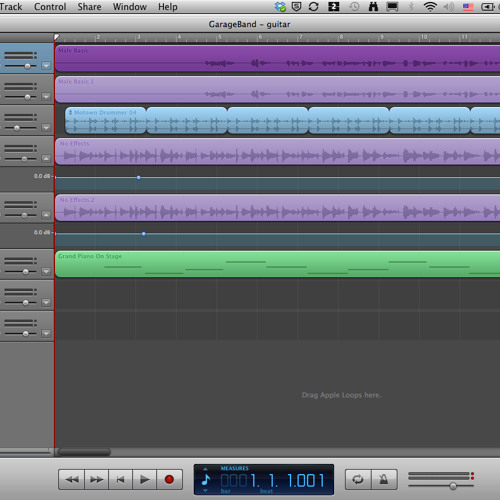Click the No Effects.2 volume automation point
Viewport: 500px width, 500px height.
(143, 234)
